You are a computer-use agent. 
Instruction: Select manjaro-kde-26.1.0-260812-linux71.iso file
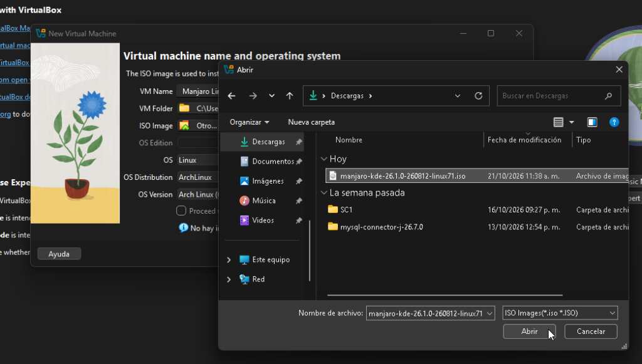click(477, 176)
